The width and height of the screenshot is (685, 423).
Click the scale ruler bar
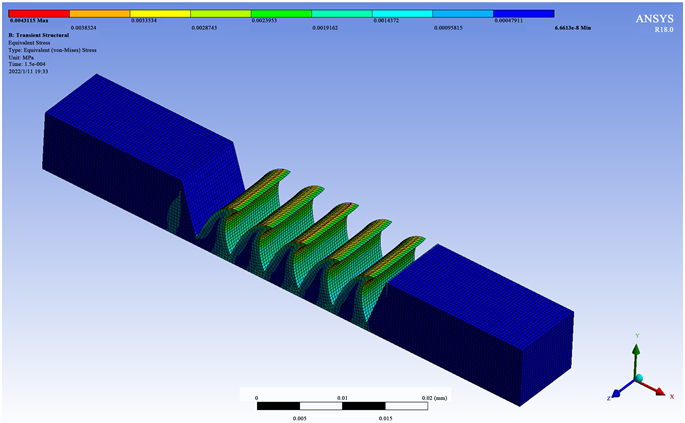[342, 407]
